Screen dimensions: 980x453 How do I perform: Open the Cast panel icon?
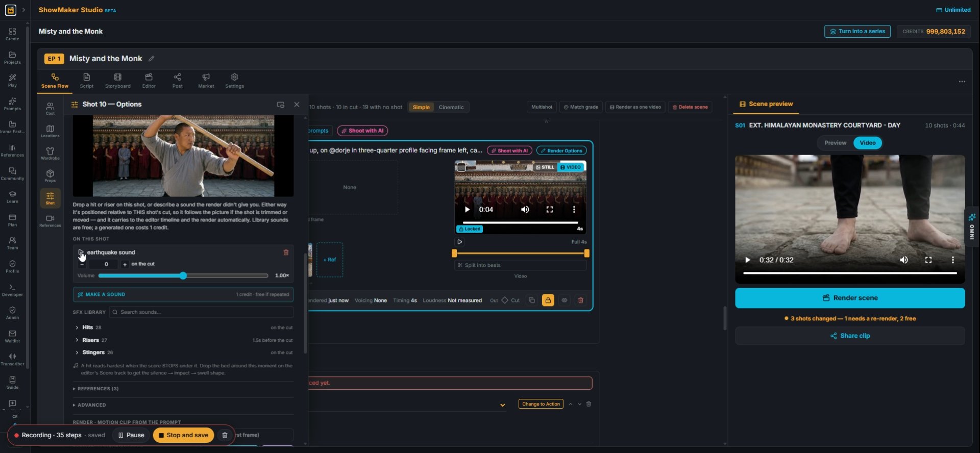tap(50, 108)
